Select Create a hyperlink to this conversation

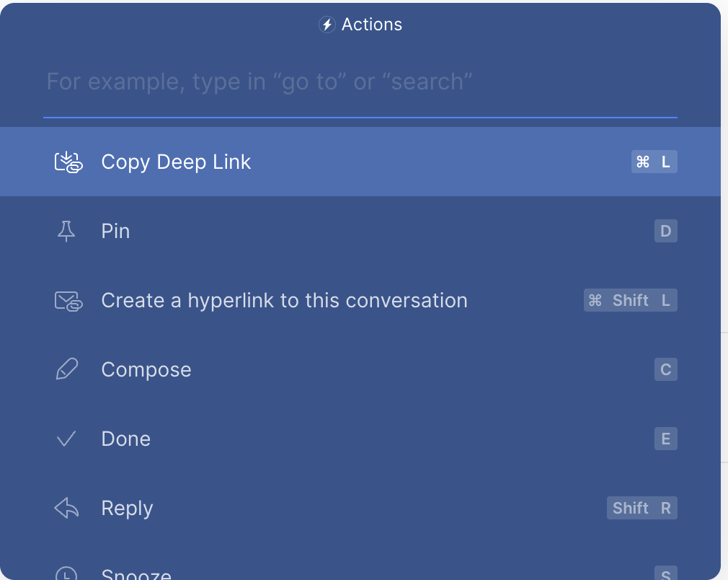coord(284,301)
